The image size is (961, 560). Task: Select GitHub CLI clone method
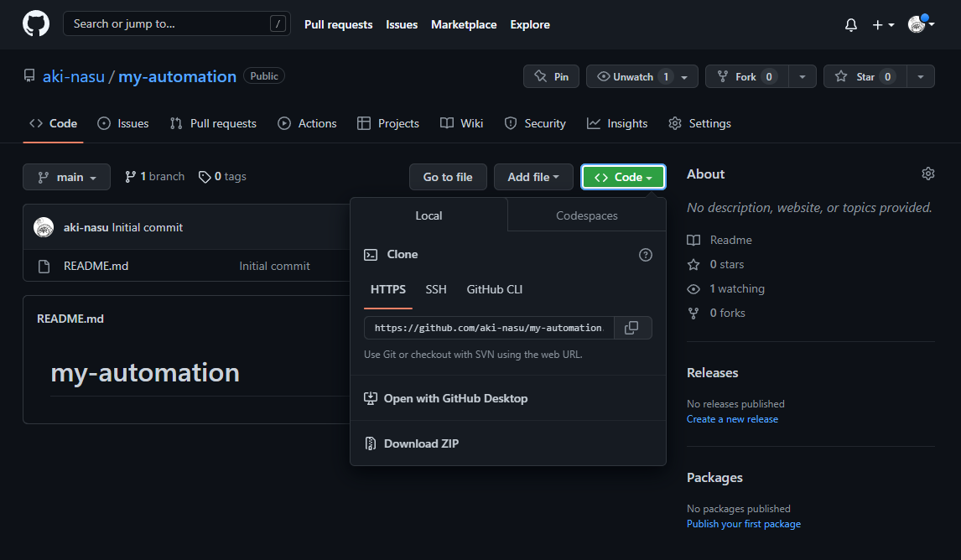[495, 289]
